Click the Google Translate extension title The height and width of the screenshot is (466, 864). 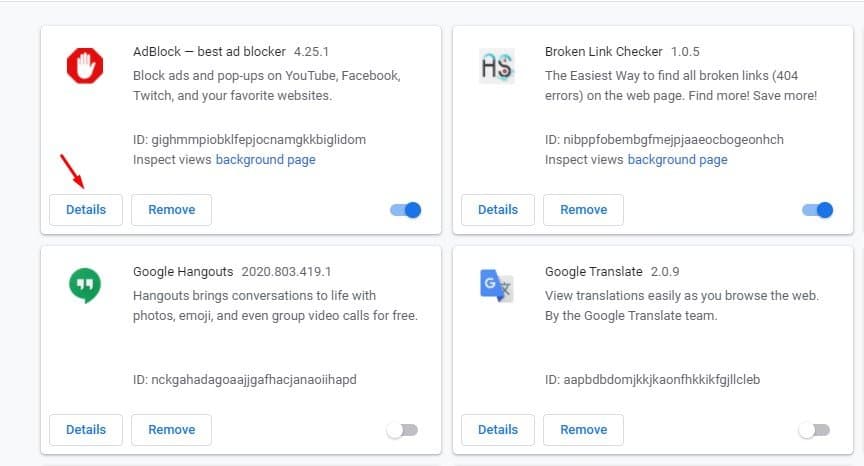[593, 272]
